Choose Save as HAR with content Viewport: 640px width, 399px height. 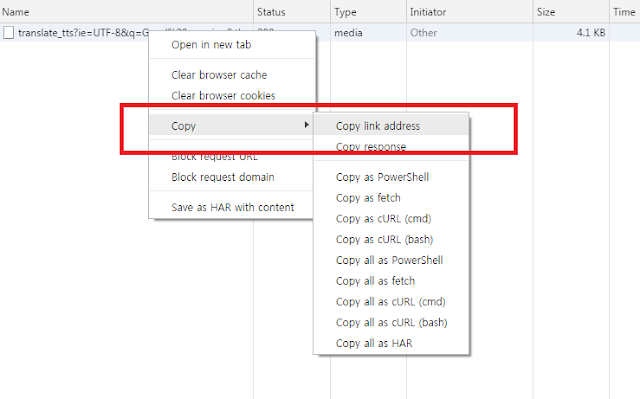[232, 207]
